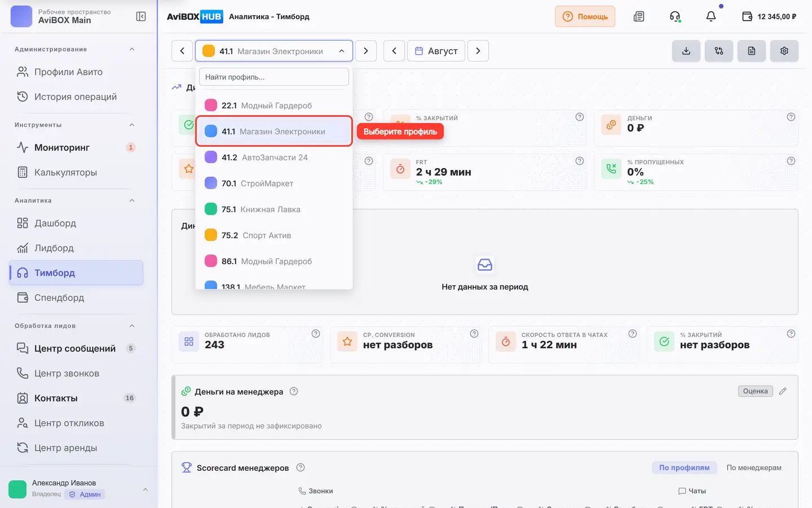
Task: Open Спендборд in sidebar
Action: pos(76,297)
